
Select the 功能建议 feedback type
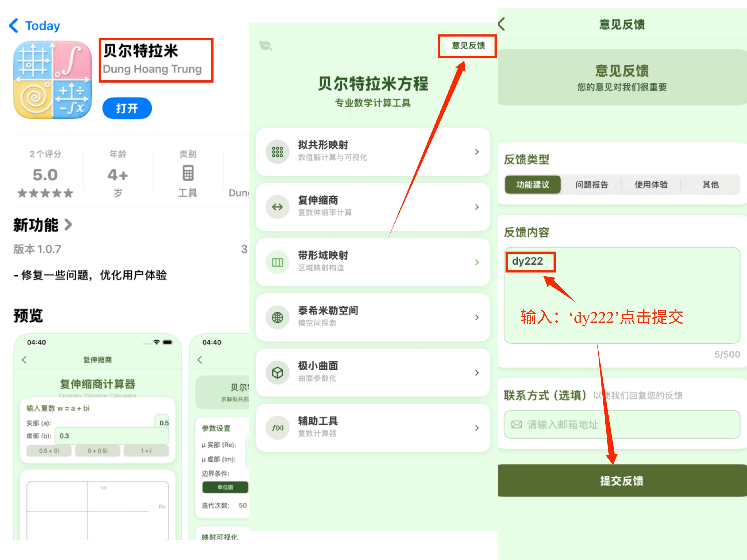pos(533,185)
